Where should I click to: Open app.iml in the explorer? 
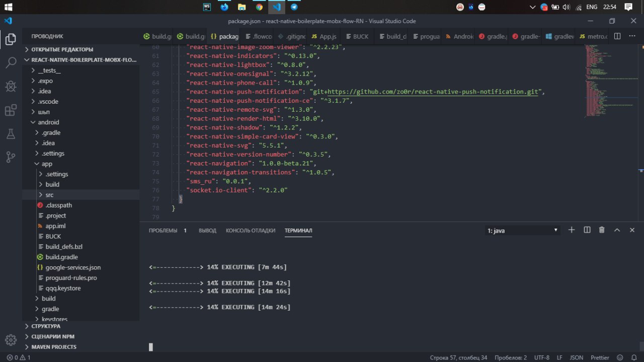[80, 226]
